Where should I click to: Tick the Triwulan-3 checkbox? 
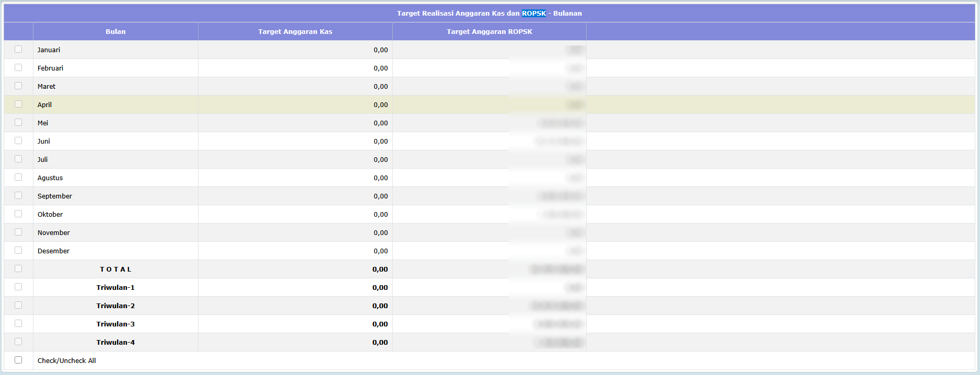click(18, 323)
